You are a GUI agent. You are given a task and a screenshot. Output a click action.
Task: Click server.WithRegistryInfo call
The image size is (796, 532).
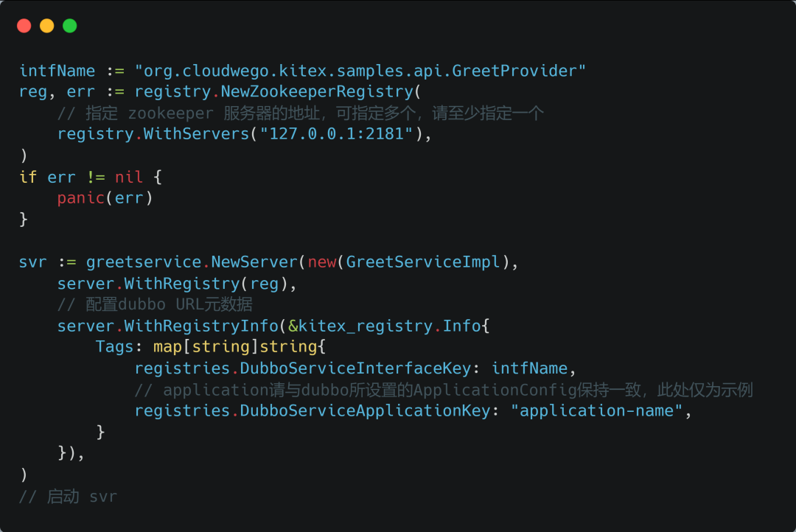(167, 326)
